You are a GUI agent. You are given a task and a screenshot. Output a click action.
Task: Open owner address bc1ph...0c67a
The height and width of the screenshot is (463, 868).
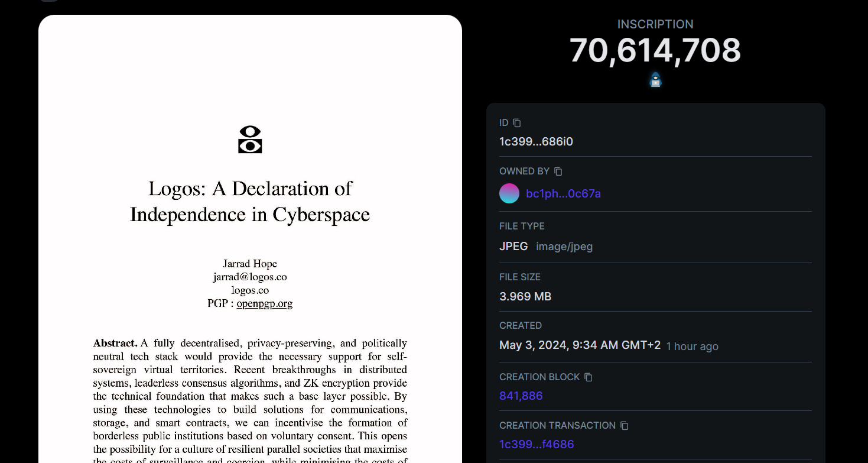pos(563,193)
